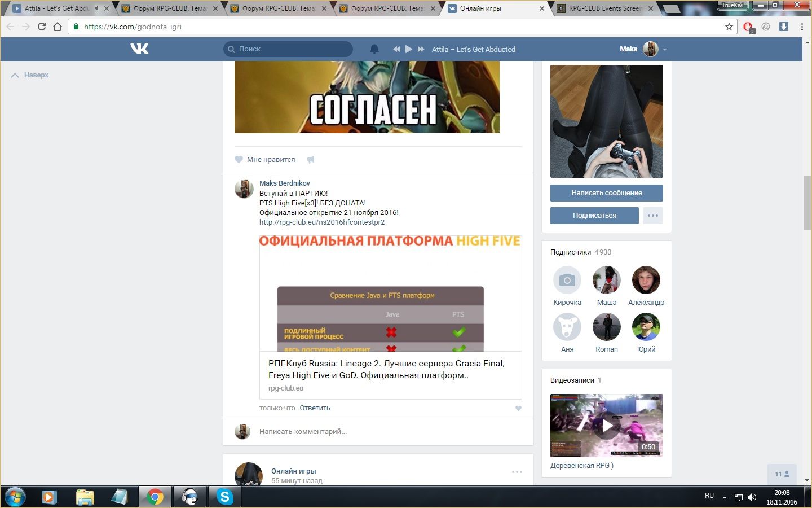The width and height of the screenshot is (812, 508).
Task: Open the Деревенская RPG ) video title
Action: click(x=582, y=466)
